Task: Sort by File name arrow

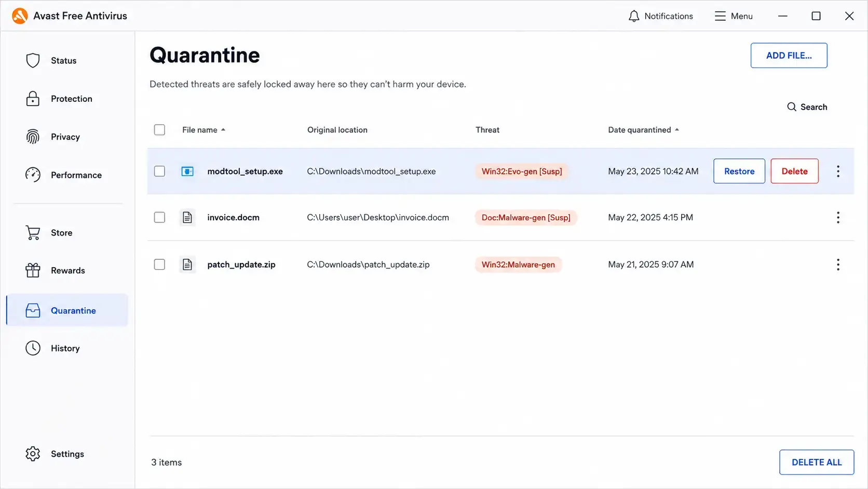Action: [223, 130]
